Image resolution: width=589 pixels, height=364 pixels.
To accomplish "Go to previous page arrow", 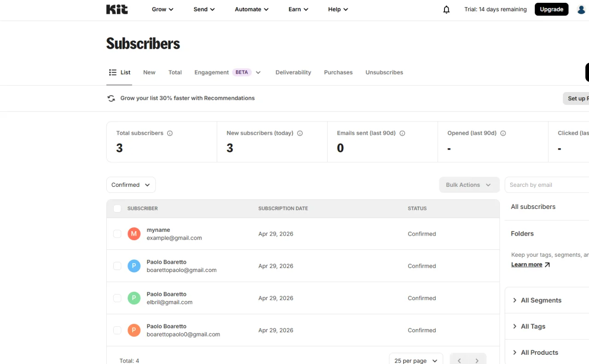I will tap(459, 361).
